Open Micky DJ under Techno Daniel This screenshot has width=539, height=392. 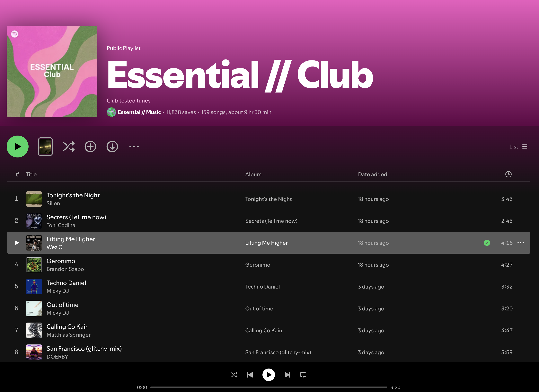pyautogui.click(x=58, y=291)
